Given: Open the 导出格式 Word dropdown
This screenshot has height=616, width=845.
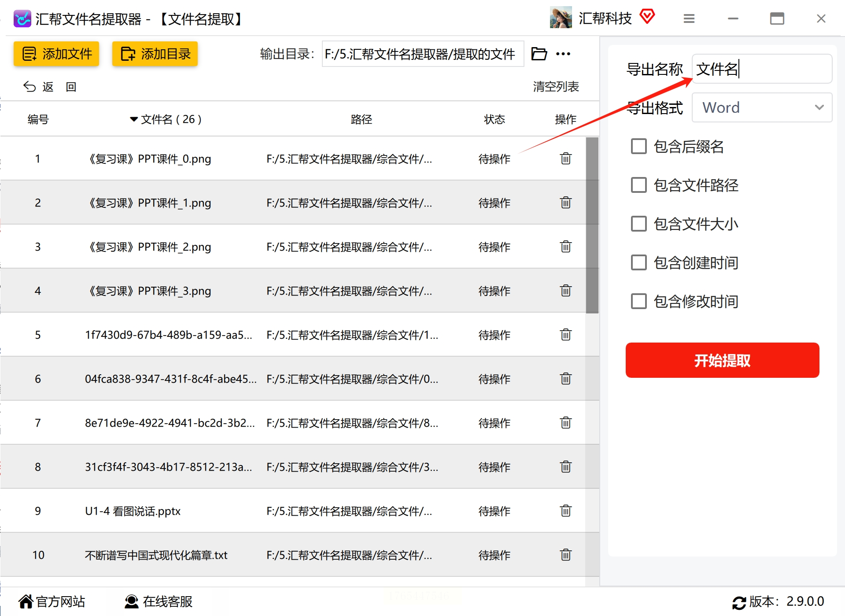Looking at the screenshot, I should pyautogui.click(x=762, y=107).
